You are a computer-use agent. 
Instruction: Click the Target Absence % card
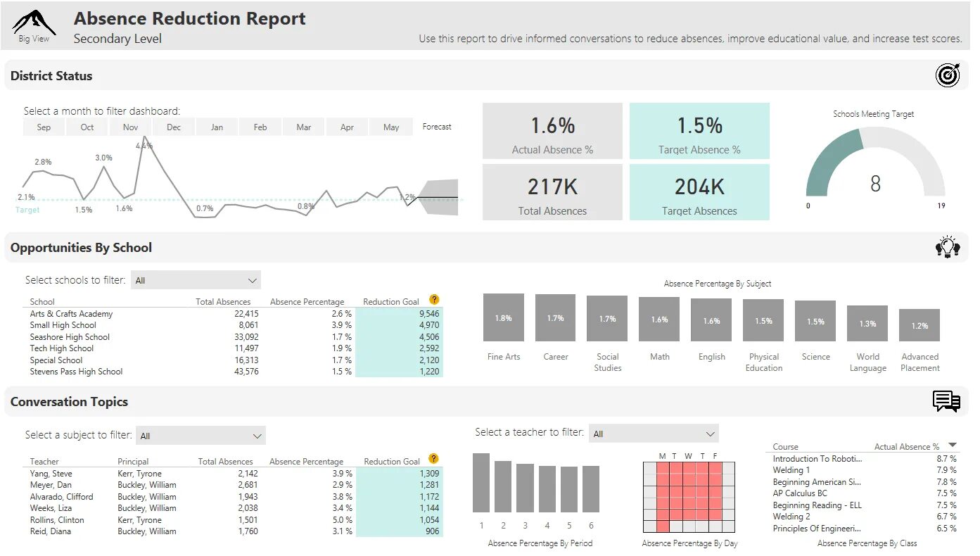click(699, 131)
